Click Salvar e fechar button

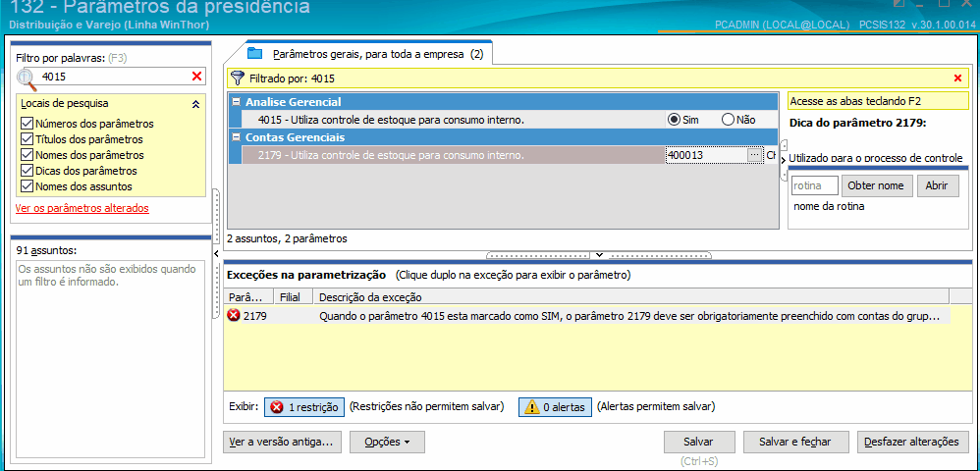tap(794, 442)
